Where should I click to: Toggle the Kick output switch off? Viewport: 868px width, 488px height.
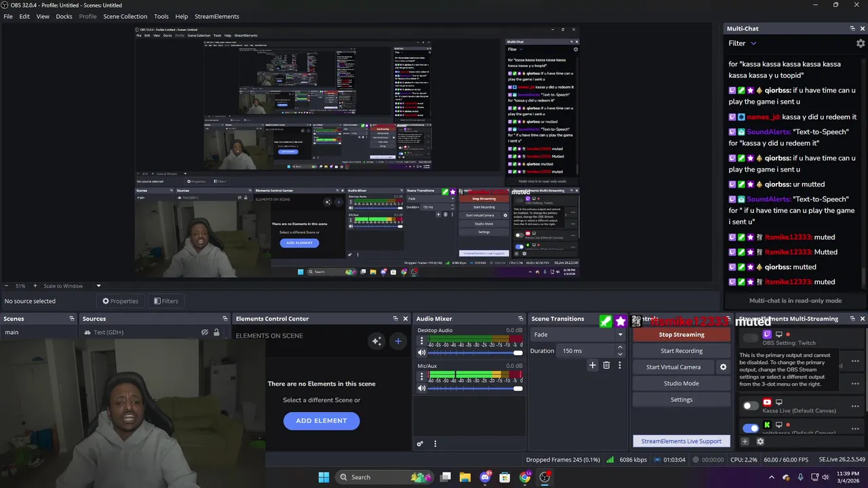750,428
